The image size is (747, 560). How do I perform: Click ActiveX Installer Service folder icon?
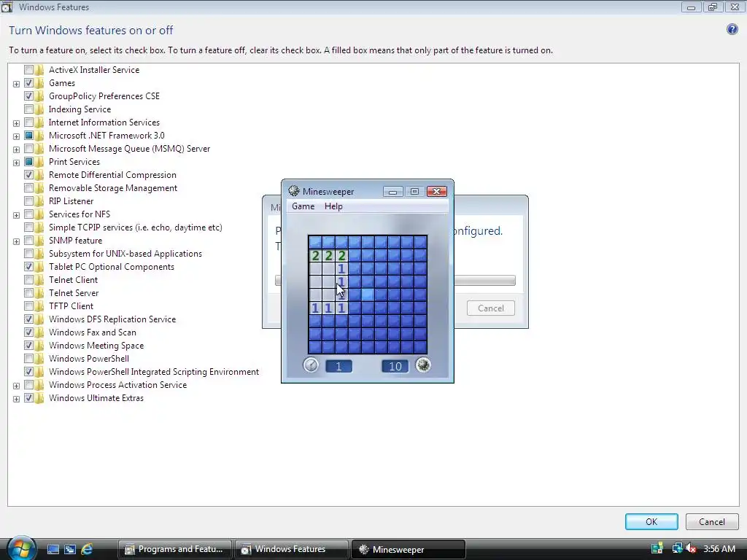pos(39,69)
